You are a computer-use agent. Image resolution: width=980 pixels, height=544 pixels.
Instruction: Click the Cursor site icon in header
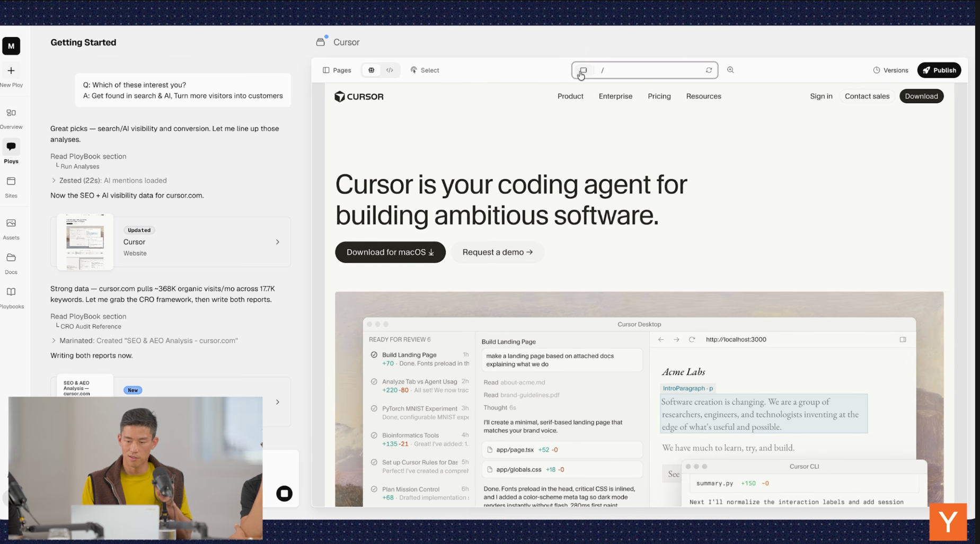coord(321,42)
